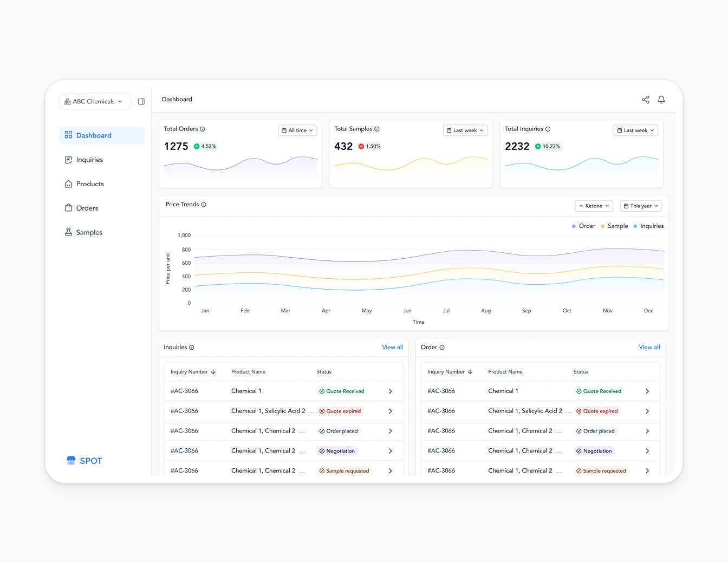Click the SPOT logo icon

tap(71, 460)
